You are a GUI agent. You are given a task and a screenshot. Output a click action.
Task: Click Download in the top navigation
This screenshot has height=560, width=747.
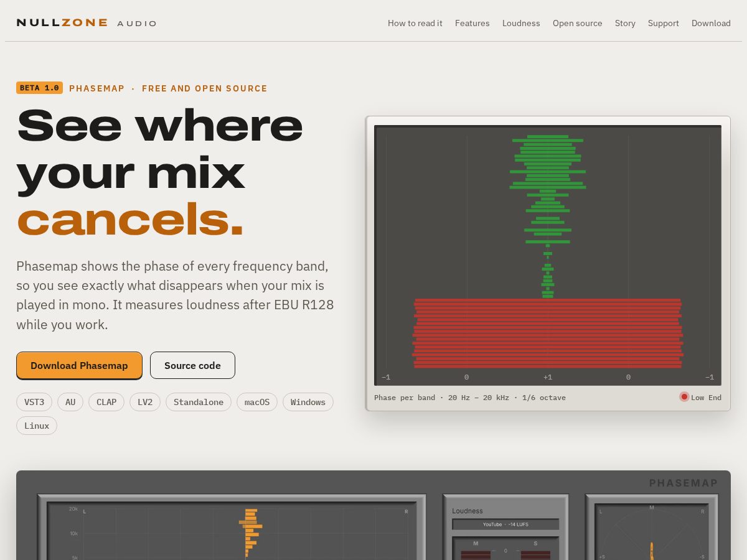pyautogui.click(x=711, y=23)
